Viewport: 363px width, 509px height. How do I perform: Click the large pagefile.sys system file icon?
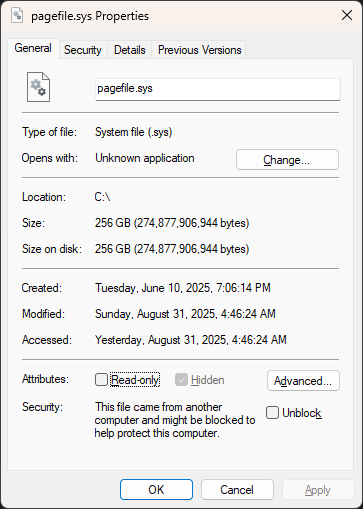[38, 87]
